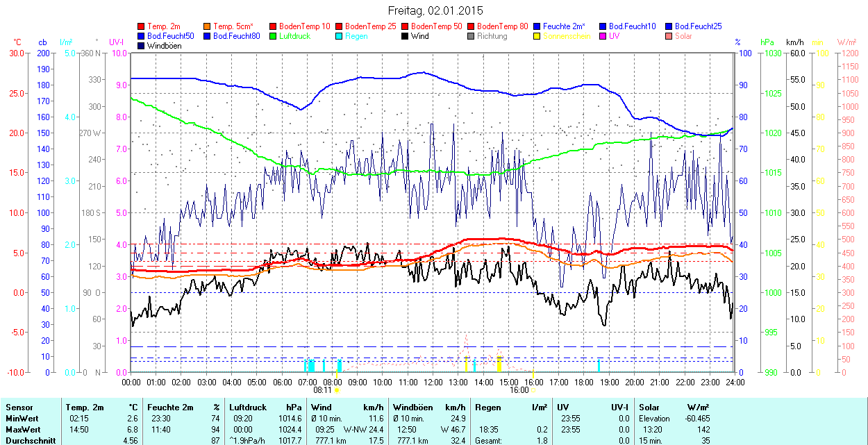Click the cyan Regen legend swatch
868x445 pixels.
(339, 35)
